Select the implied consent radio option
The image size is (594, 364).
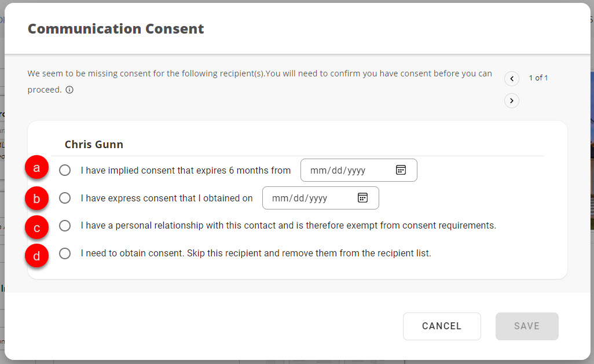65,170
